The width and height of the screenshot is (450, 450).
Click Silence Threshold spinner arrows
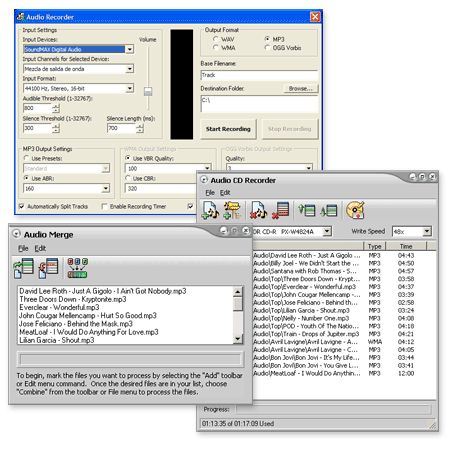coord(56,128)
